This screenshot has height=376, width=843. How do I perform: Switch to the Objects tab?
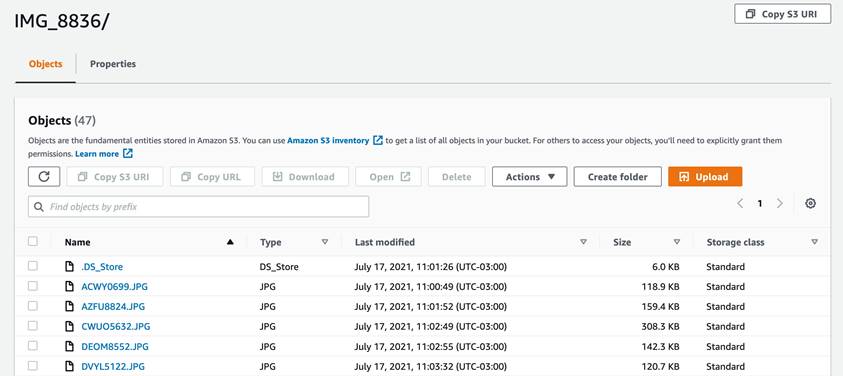coord(46,64)
